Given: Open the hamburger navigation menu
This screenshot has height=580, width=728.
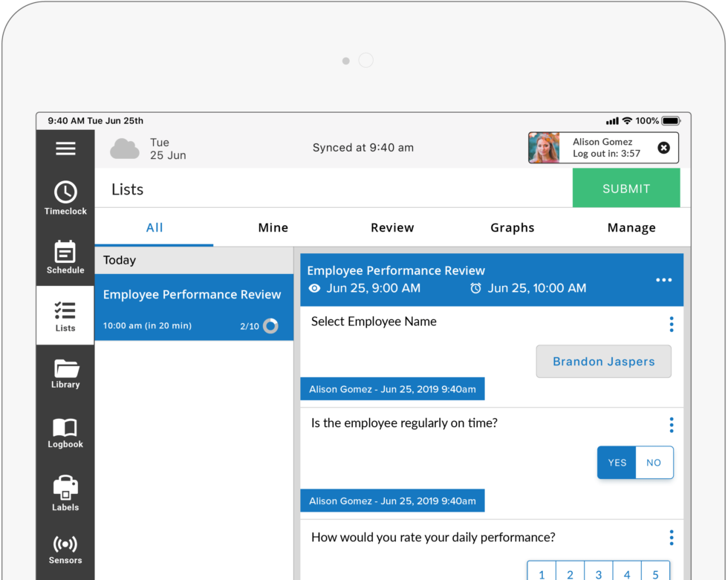Looking at the screenshot, I should pyautogui.click(x=65, y=148).
